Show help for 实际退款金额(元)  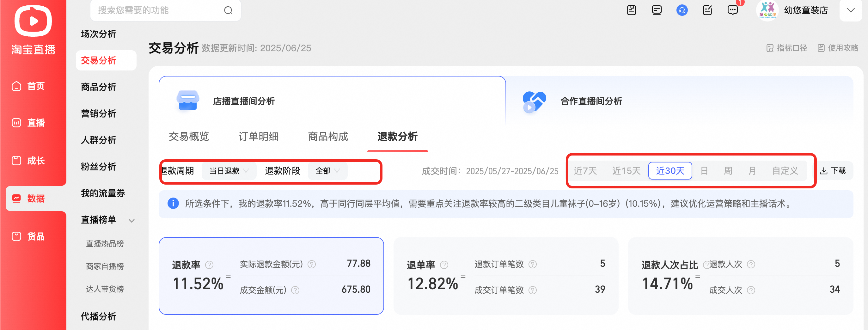(312, 264)
